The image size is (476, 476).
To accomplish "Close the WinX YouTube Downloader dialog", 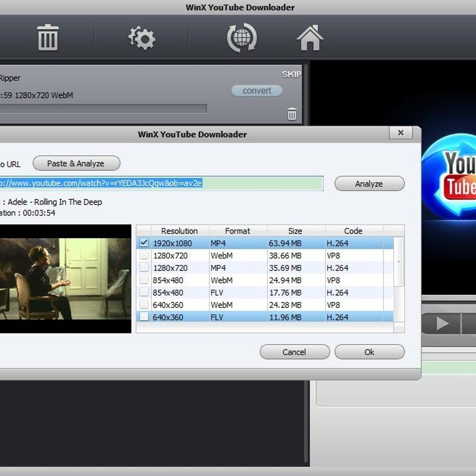I will pyautogui.click(x=401, y=132).
